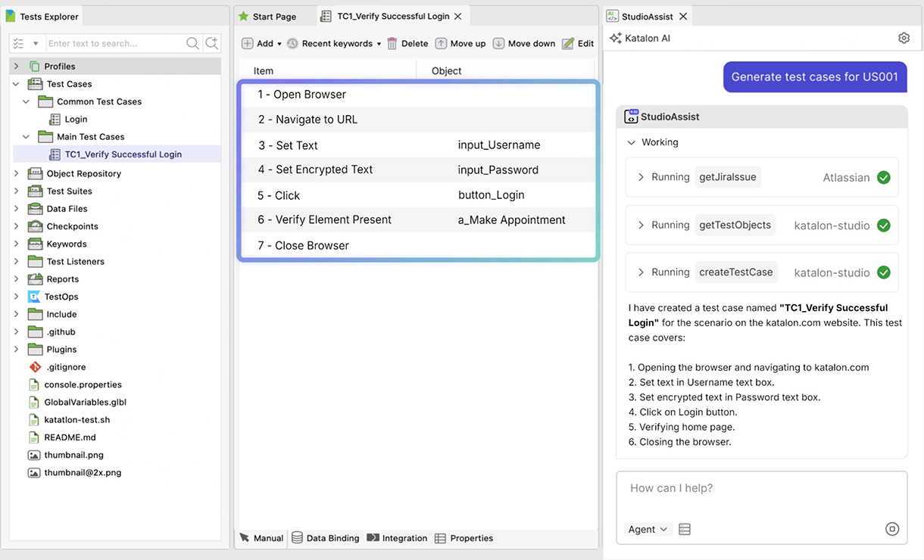The height and width of the screenshot is (560, 924).
Task: Click the Move up arrow icon
Action: [x=441, y=43]
